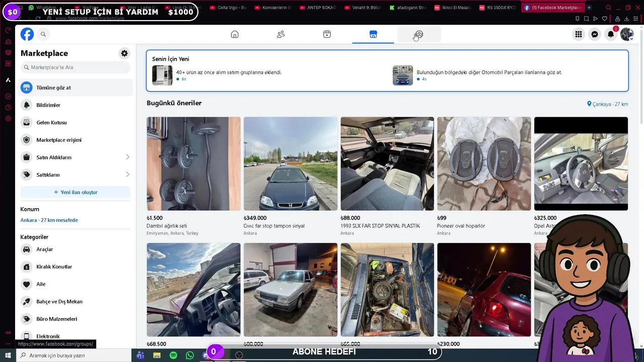Open Windows Start button
Image resolution: width=644 pixels, height=362 pixels.
point(8,355)
